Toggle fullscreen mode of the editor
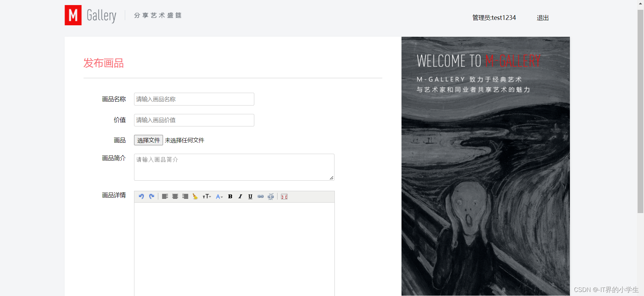This screenshot has height=296, width=644. [x=284, y=197]
